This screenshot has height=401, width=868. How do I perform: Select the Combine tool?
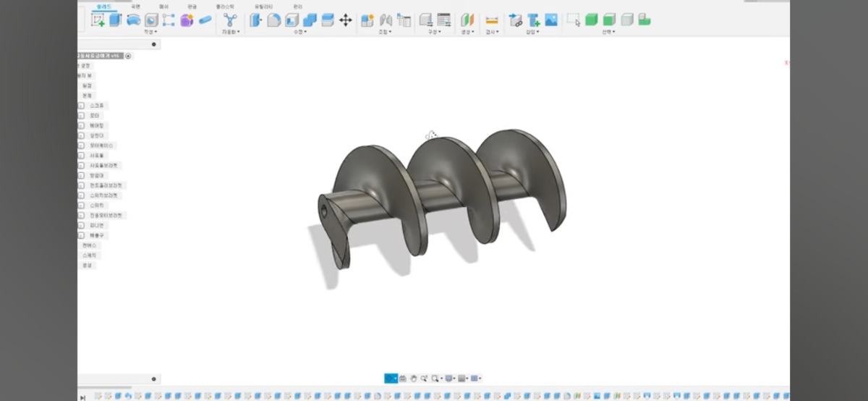310,20
